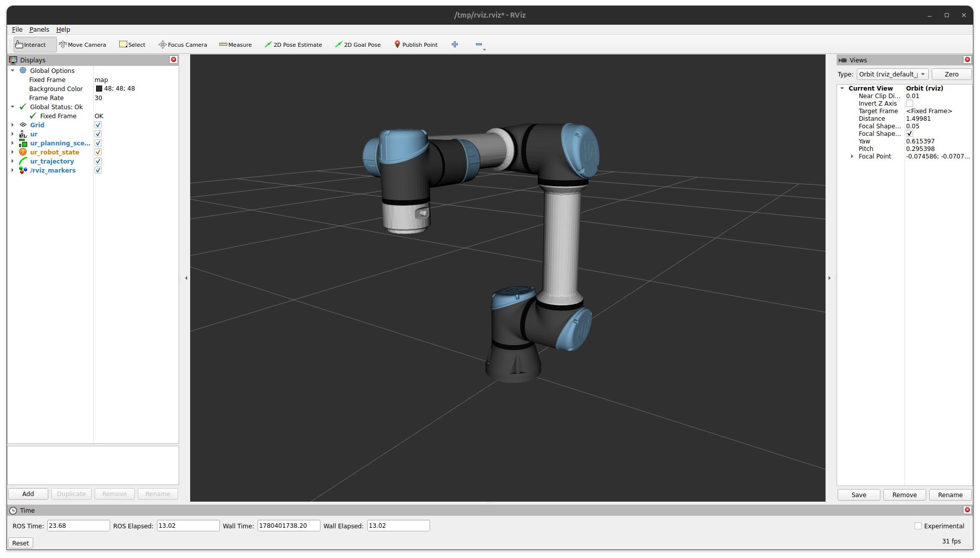Screen dimensions: 980x558
Task: Expand the Grid display node
Action: pos(13,125)
